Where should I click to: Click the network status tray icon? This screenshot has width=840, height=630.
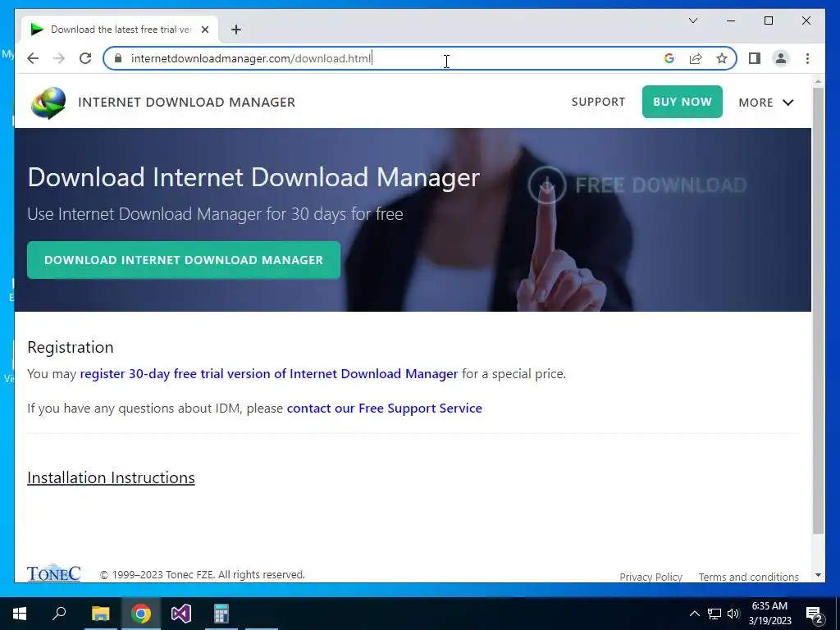click(714, 614)
